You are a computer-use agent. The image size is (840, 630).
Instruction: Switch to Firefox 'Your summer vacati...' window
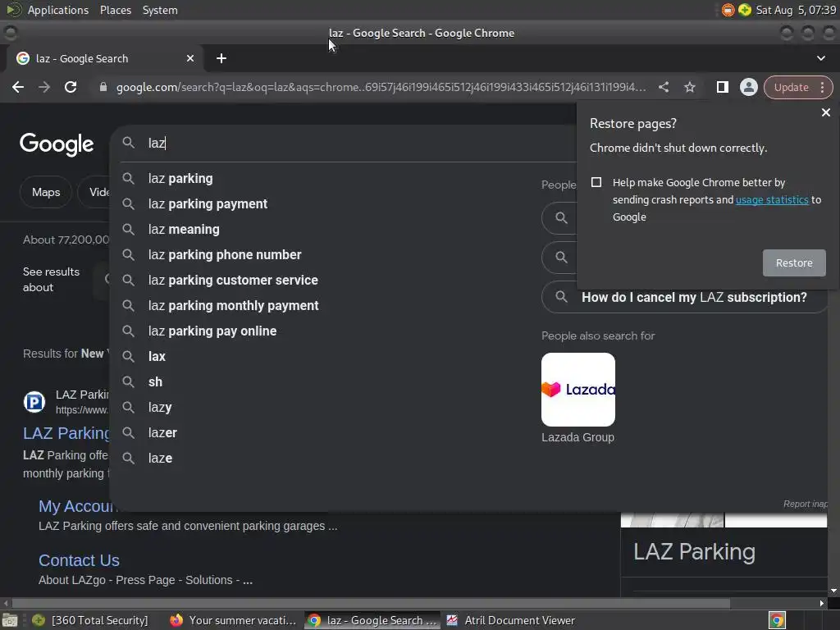tap(234, 620)
